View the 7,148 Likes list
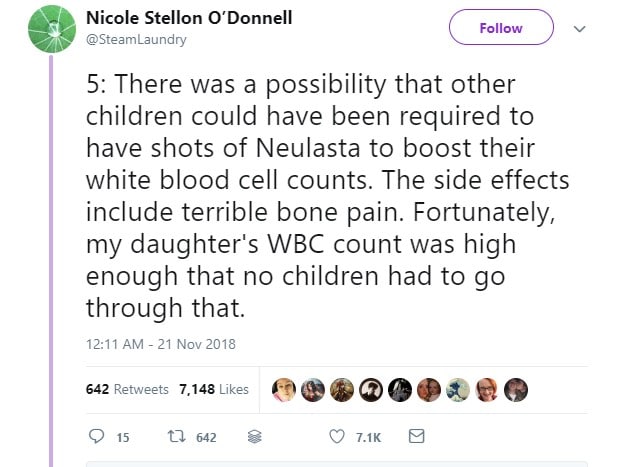 point(213,389)
